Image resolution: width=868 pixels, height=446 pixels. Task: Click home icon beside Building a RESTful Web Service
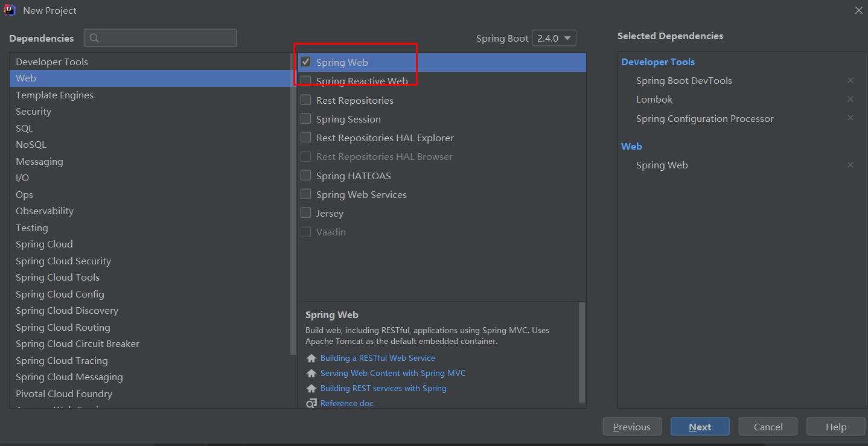[x=311, y=358]
